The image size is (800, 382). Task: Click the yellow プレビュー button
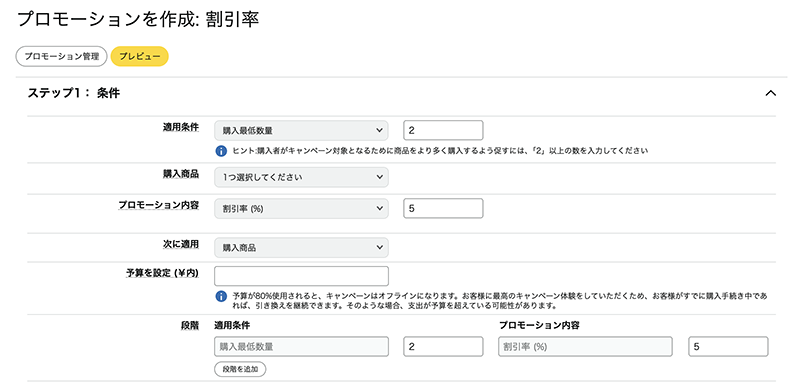pyautogui.click(x=140, y=57)
